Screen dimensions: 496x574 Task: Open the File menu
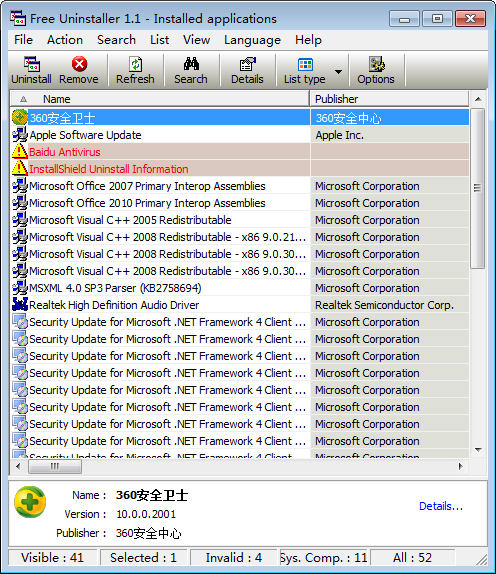click(23, 40)
